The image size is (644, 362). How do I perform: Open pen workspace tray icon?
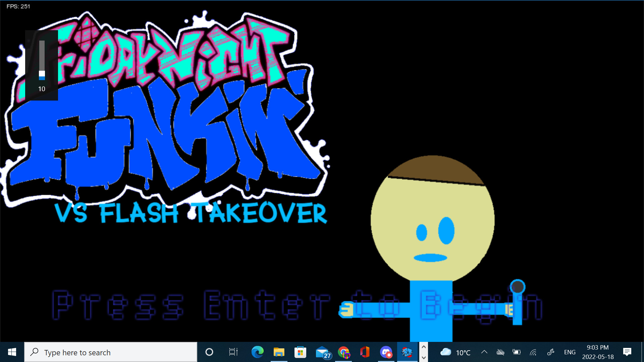pos(550,352)
